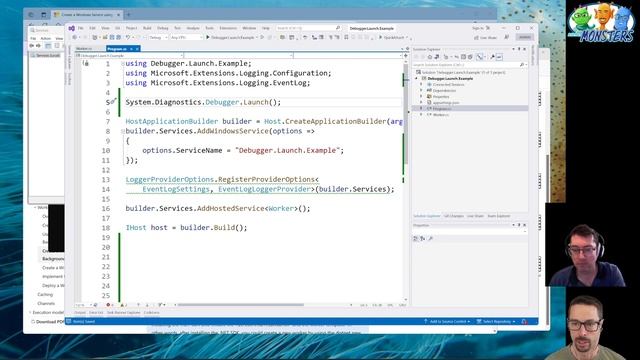This screenshot has width=640, height=360.
Task: Select the browser tab Create a Windows Service
Action: tap(87, 15)
